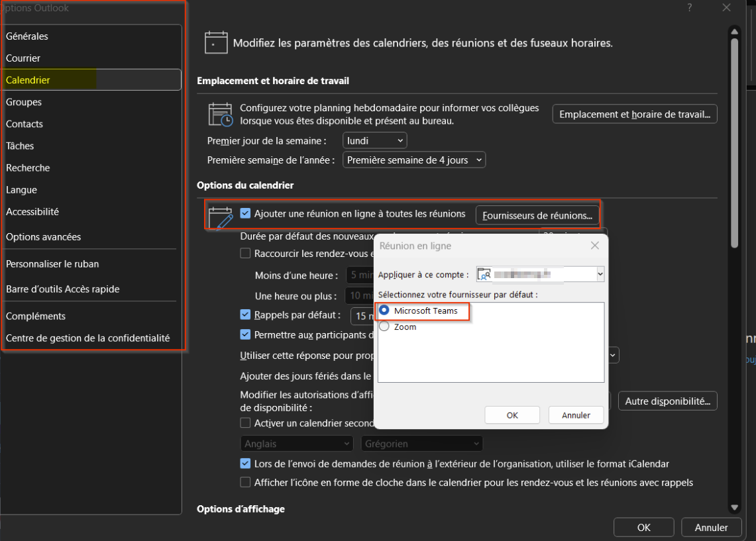This screenshot has width=756, height=541.
Task: Click Emplacement et horaire de travail button
Action: [x=635, y=114]
